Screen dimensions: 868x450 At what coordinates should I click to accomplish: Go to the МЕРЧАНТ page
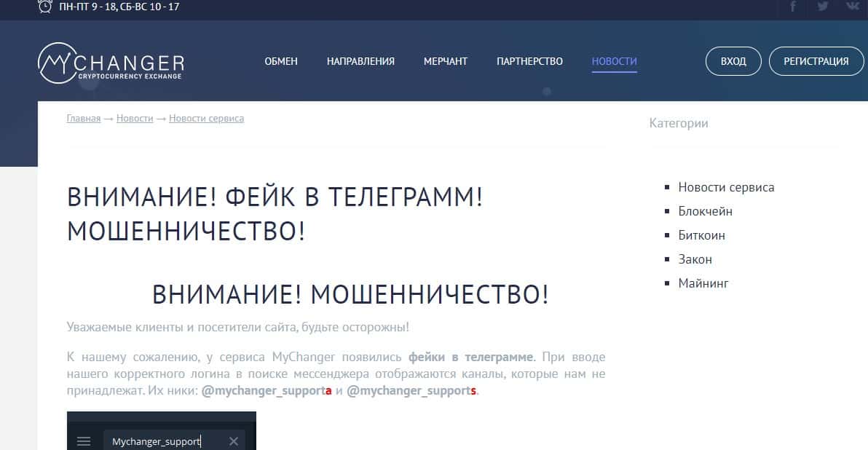click(446, 61)
